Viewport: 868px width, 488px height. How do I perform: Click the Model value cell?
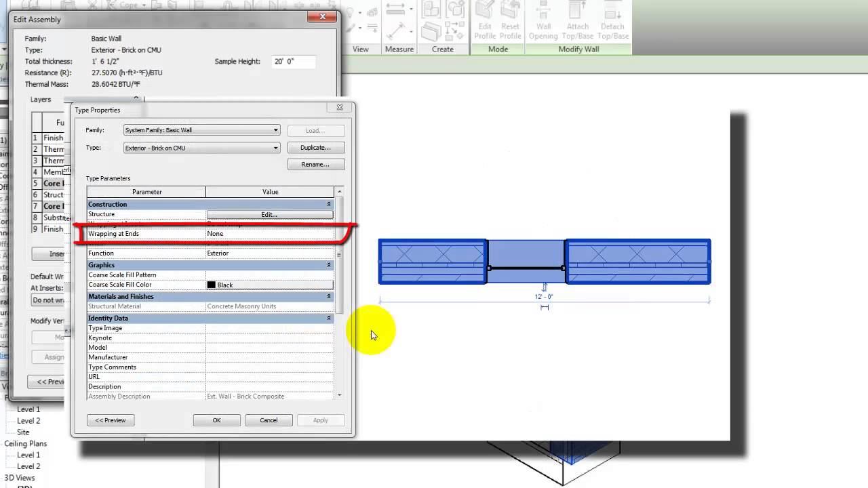270,348
